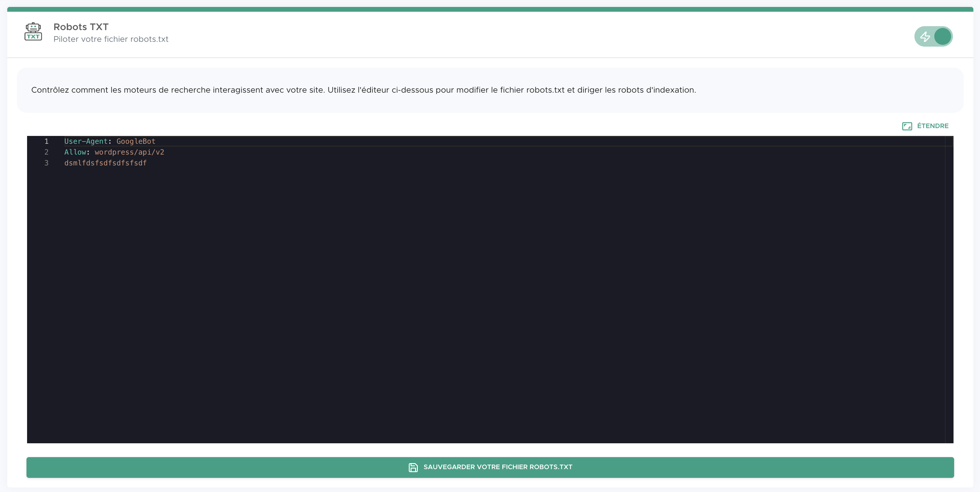Click line number 3 in editor gutter
This screenshot has height=492, width=980.
tap(46, 163)
